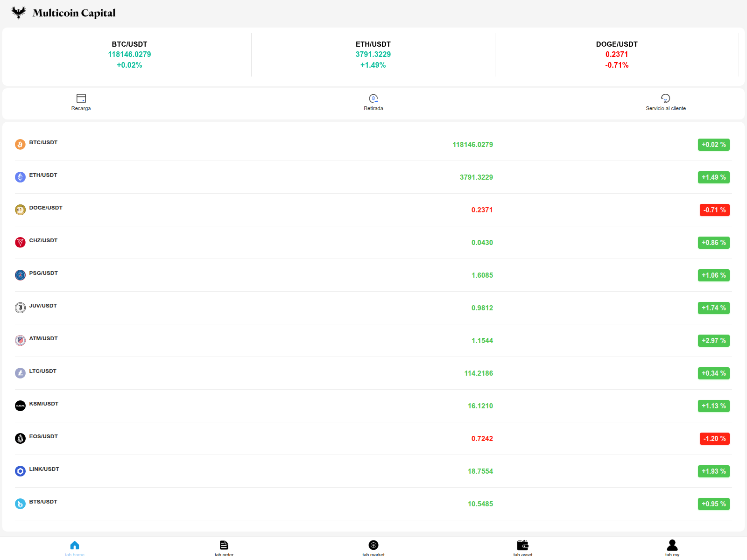This screenshot has height=560, width=747.
Task: Click the 118146.0279 price in the BTC list row
Action: click(x=473, y=145)
